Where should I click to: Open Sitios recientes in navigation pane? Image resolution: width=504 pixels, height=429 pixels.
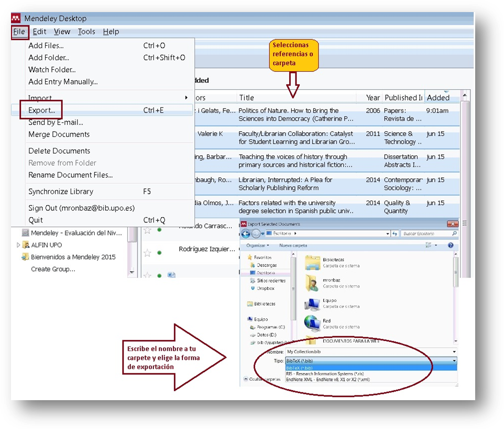[x=271, y=281]
